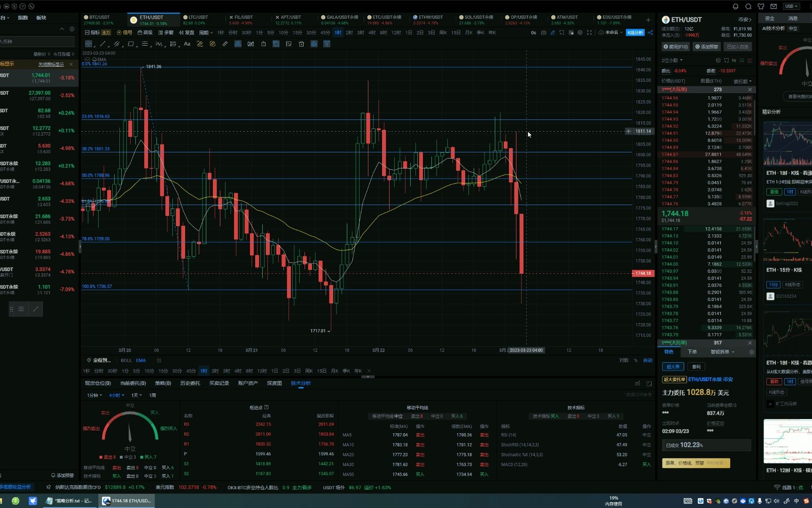Click the diagonal line tool in left sidebar

pos(36,309)
